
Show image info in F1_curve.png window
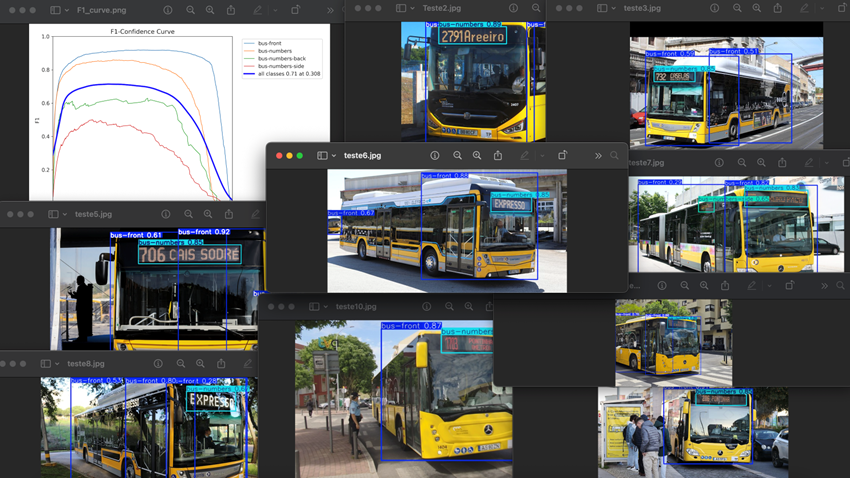coord(168,10)
